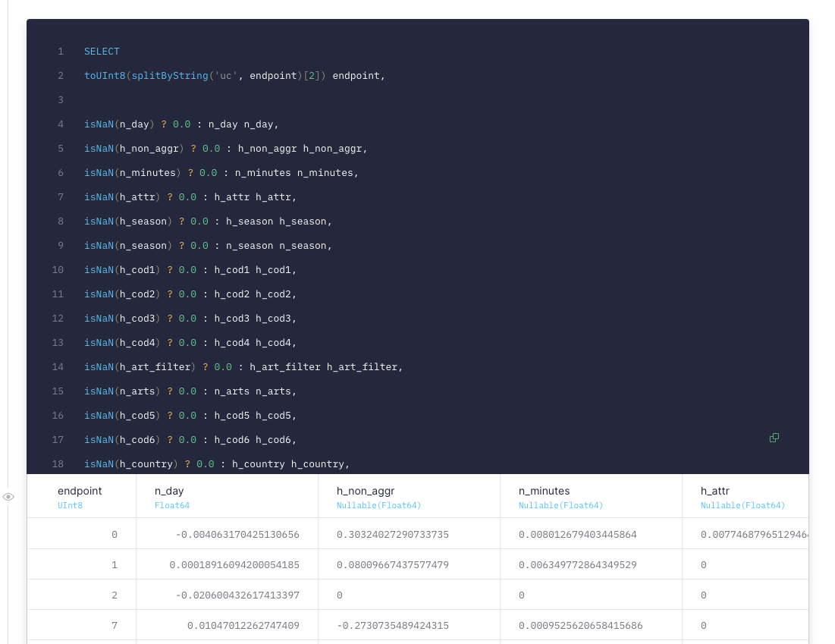
Task: Click the empty line 3 in editor
Action: tap(228, 100)
